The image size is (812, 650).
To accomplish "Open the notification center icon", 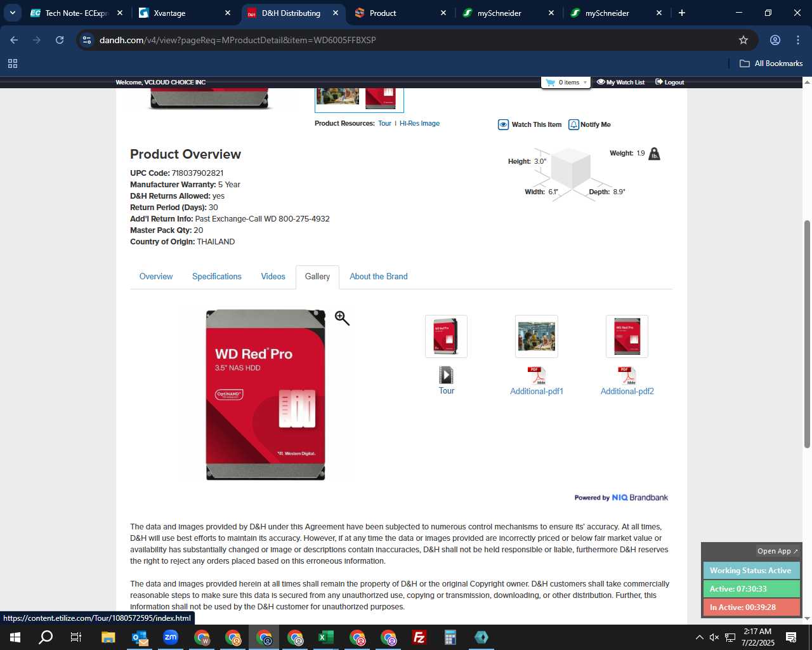I will tap(791, 637).
